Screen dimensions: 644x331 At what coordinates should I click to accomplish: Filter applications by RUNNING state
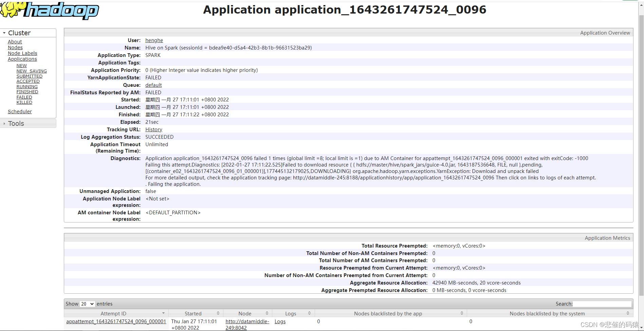27,87
